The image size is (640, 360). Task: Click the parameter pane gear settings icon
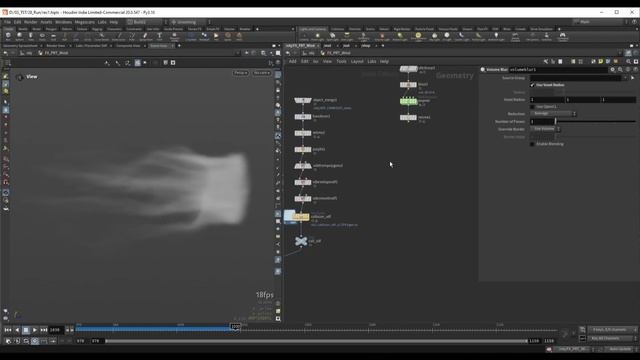(x=613, y=70)
